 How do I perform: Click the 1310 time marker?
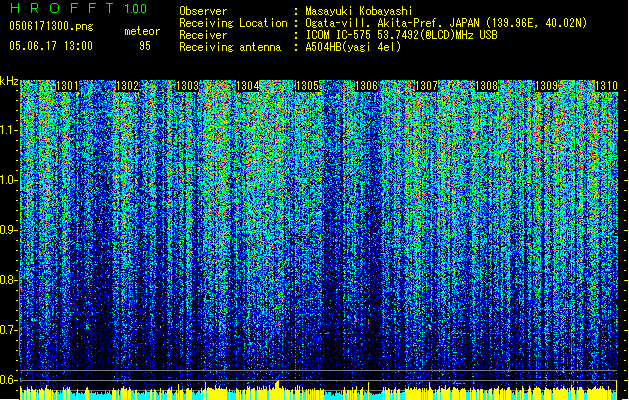coord(607,87)
